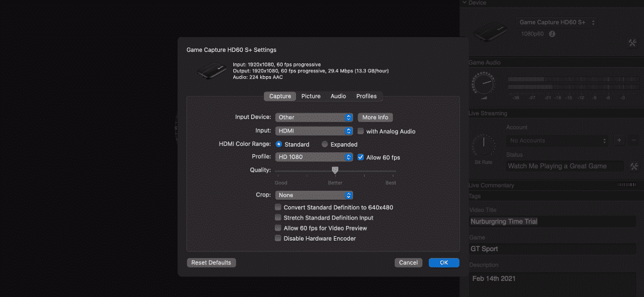Viewport: 644px width, 297px height.
Task: Switch to the Picture tab
Action: 311,96
